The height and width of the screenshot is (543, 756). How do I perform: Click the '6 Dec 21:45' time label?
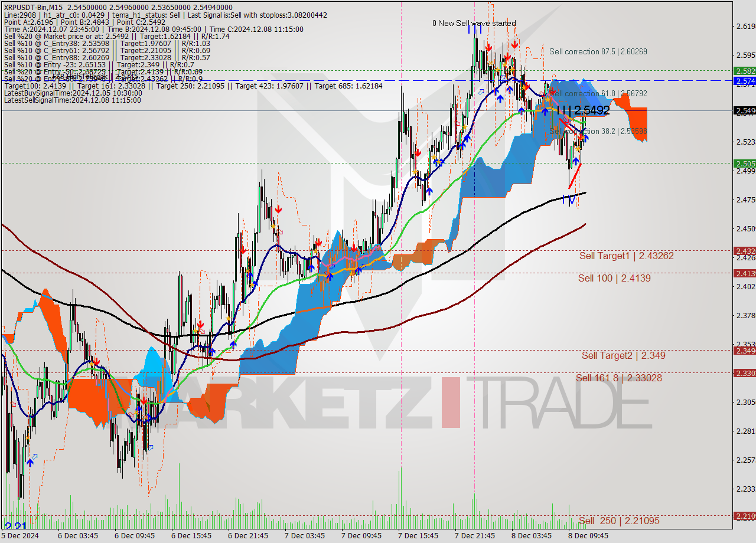(x=248, y=536)
